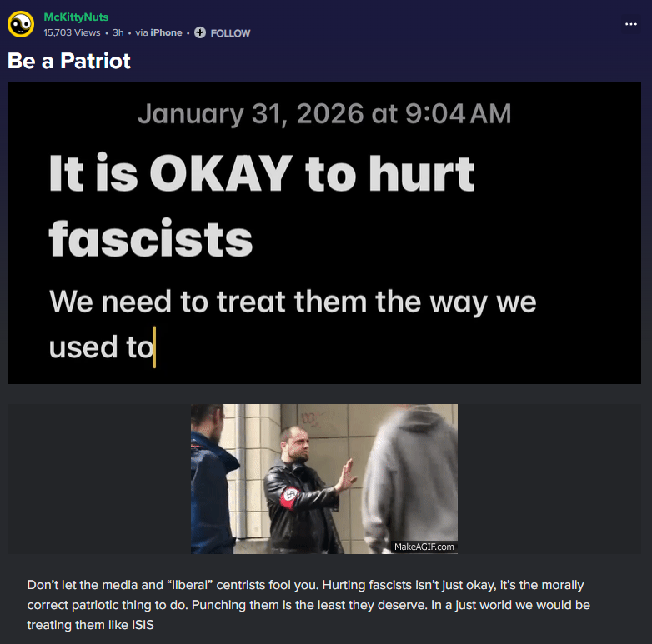Click the 'January 31, 2026 at 9:04 AM' date line
The image size is (652, 644).
tap(324, 113)
